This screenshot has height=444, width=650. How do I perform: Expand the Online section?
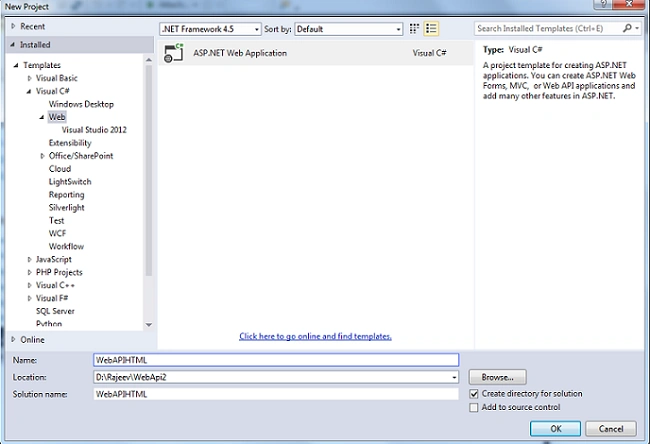[13, 340]
